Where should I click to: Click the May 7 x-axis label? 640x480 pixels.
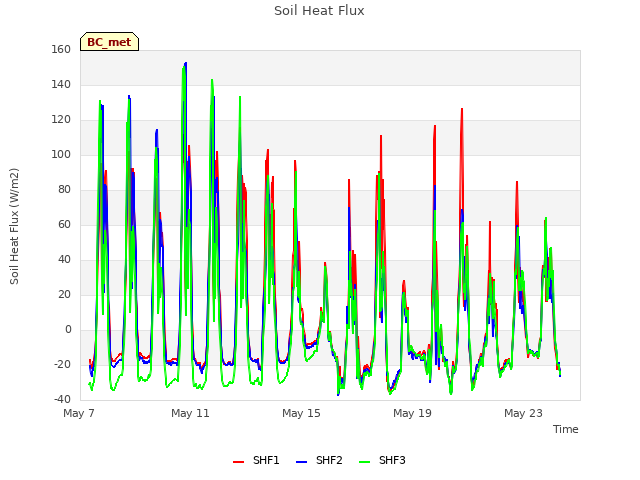[x=79, y=413]
